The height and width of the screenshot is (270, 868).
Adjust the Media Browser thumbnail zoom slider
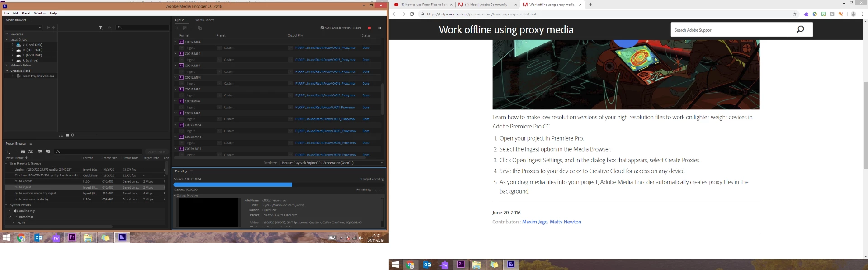pos(84,135)
